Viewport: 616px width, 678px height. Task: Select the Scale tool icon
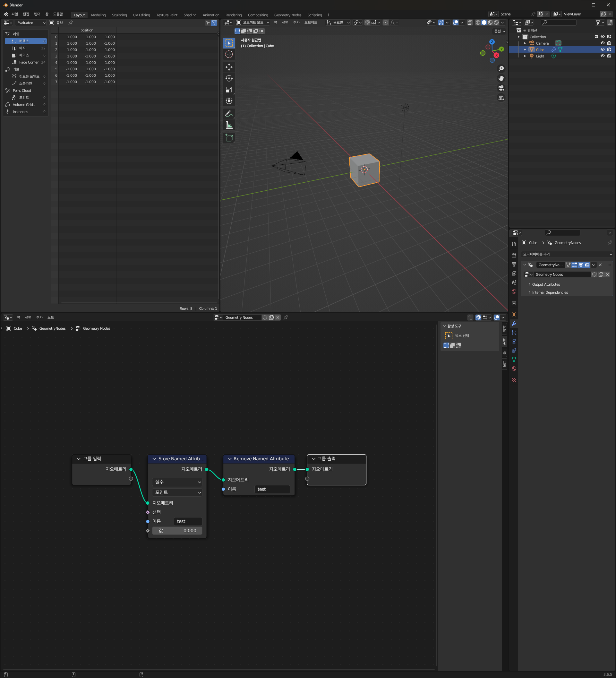pyautogui.click(x=229, y=90)
